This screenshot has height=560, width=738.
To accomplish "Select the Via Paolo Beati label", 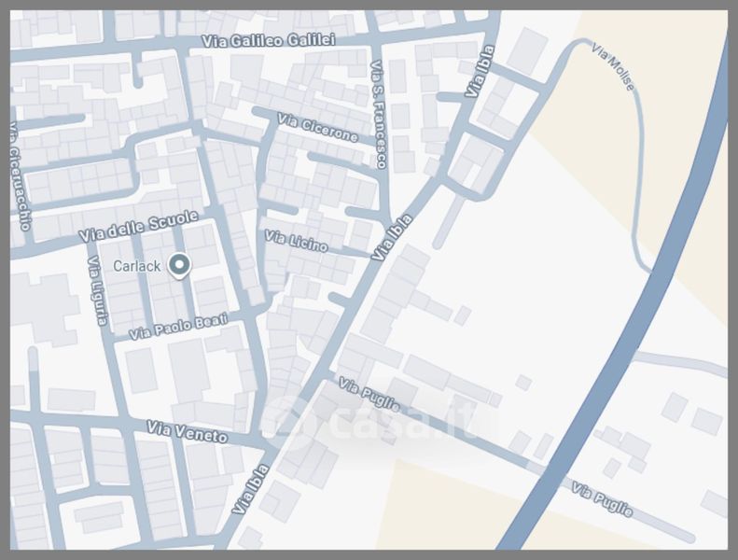I will (x=178, y=327).
